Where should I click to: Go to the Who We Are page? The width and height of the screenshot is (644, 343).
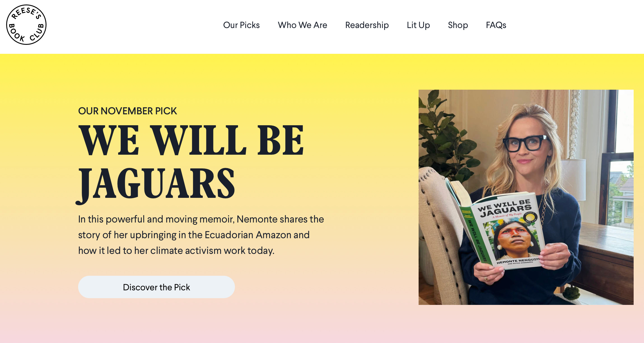[302, 25]
